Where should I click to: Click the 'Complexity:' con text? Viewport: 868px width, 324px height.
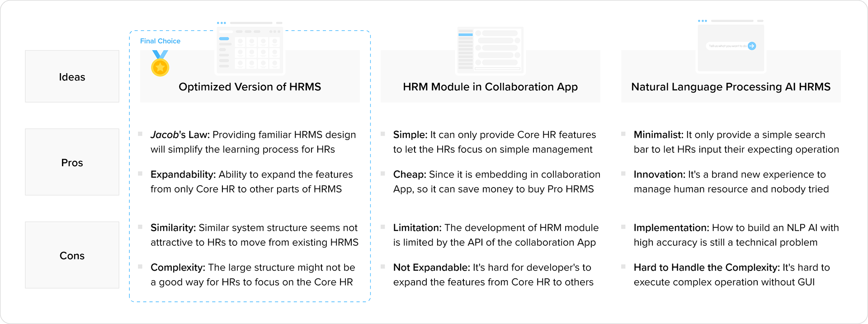(x=178, y=268)
